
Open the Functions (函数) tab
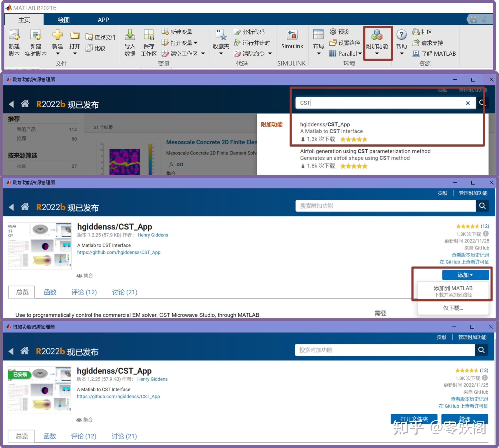[50, 292]
